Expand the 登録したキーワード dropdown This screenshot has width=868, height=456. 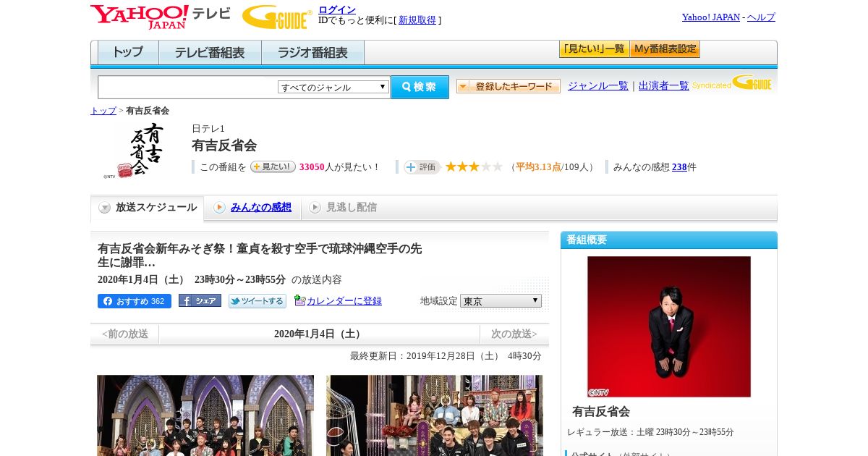click(x=509, y=86)
